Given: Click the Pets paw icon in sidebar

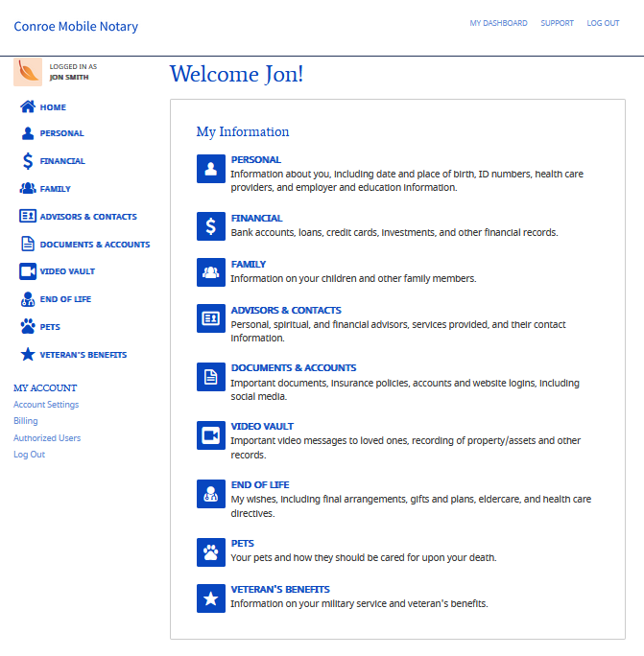Looking at the screenshot, I should (x=28, y=326).
